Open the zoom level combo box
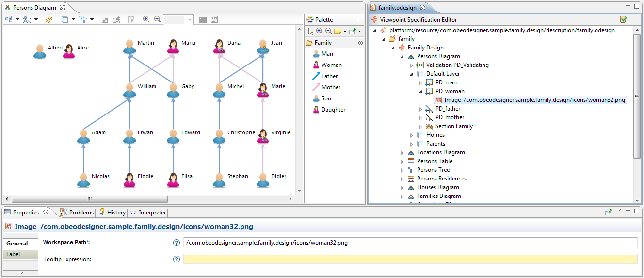Viewport: 644px width, 278px height. click(190, 20)
